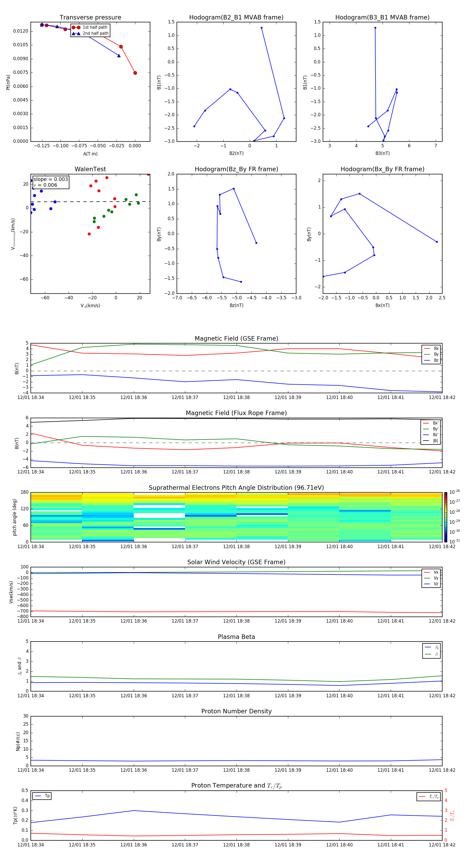The image size is (473, 868).
Task: Click the 'VA(km/s)' axis label on WalenTest
Action: (x=90, y=306)
